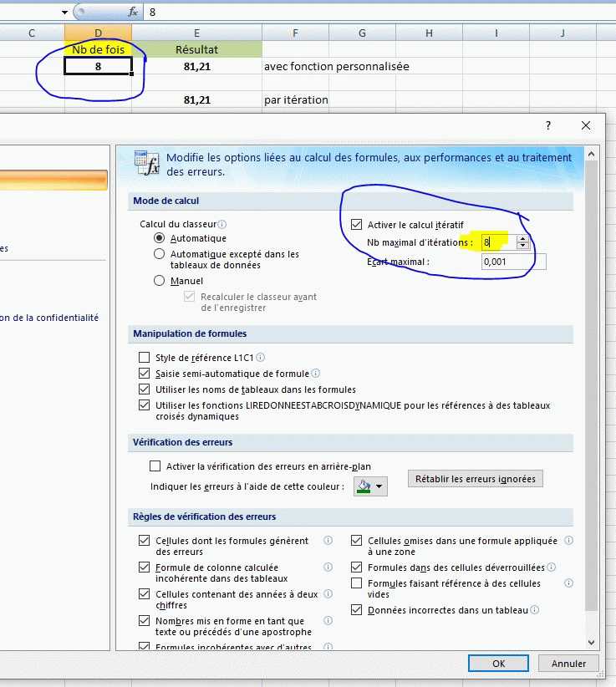
Task: Click cell with value 8 under Nb de fois
Action: pos(98,66)
